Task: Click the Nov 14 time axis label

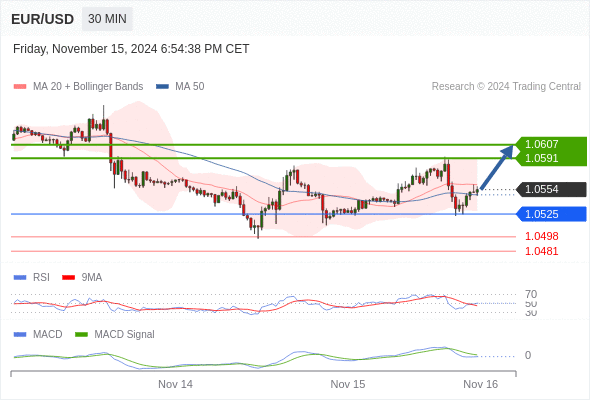Action: (x=175, y=384)
